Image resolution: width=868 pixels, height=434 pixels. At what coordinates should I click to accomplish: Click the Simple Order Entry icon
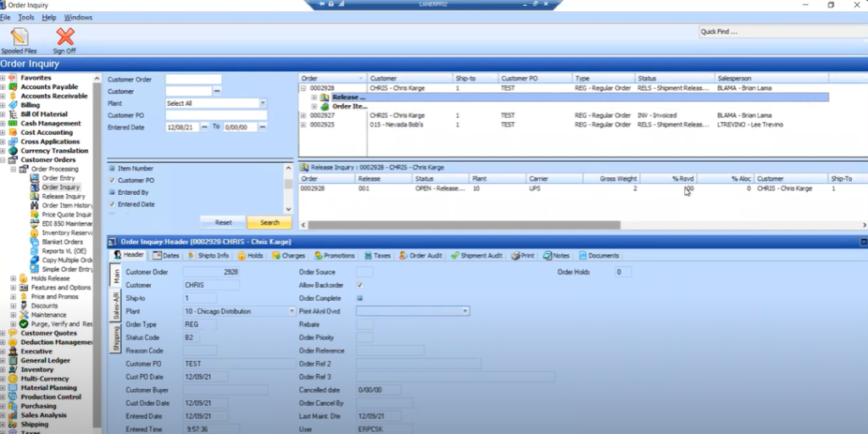(34, 269)
